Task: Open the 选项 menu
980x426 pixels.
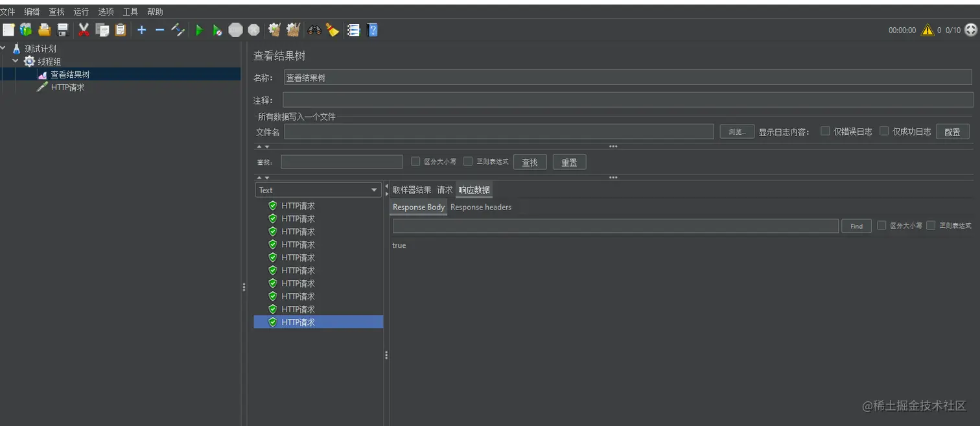Action: [105, 11]
